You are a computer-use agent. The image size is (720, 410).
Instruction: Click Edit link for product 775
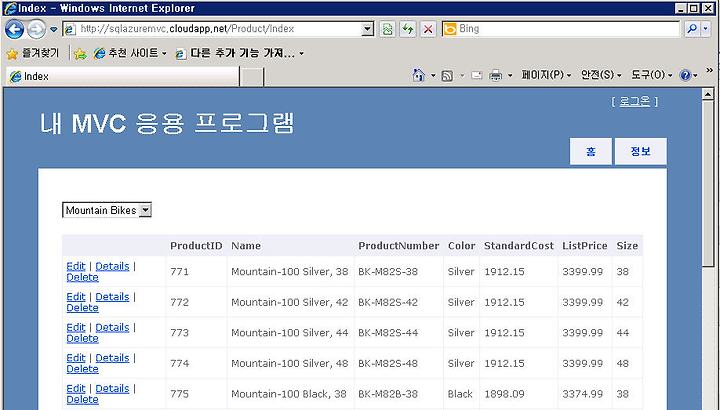click(x=76, y=388)
